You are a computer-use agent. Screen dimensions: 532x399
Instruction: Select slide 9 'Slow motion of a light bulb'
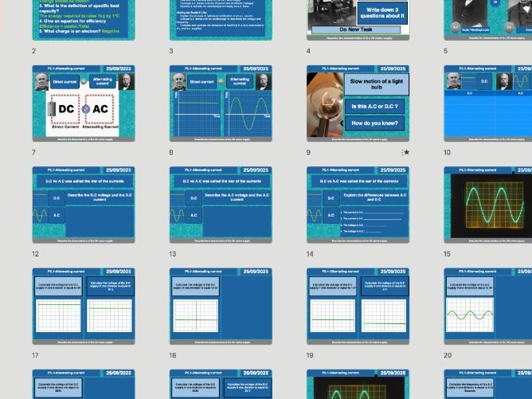tap(358, 104)
